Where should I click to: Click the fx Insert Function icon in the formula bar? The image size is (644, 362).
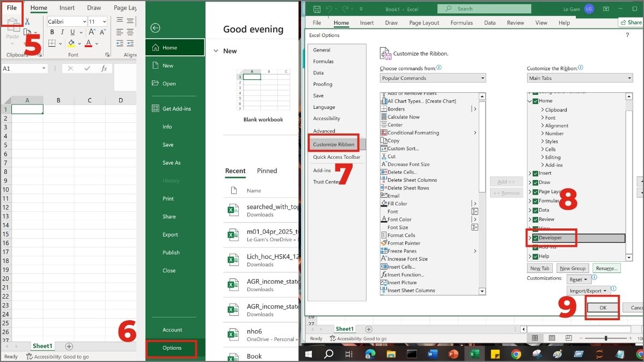click(104, 69)
